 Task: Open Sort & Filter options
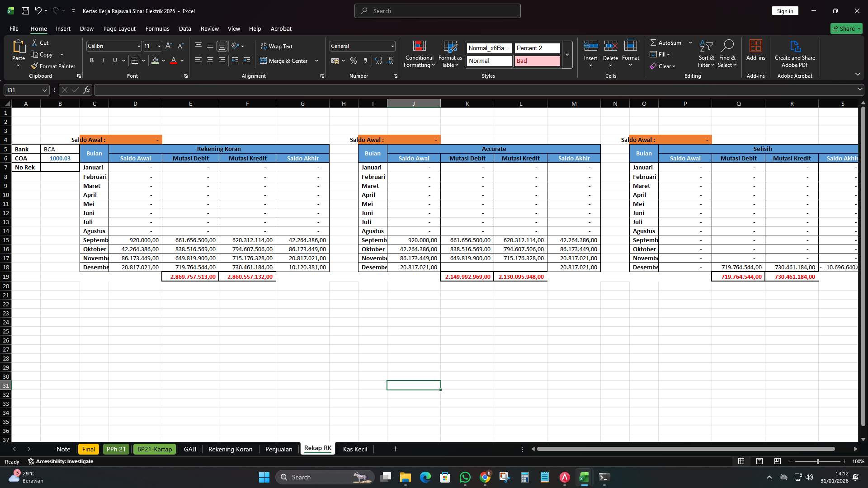706,53
